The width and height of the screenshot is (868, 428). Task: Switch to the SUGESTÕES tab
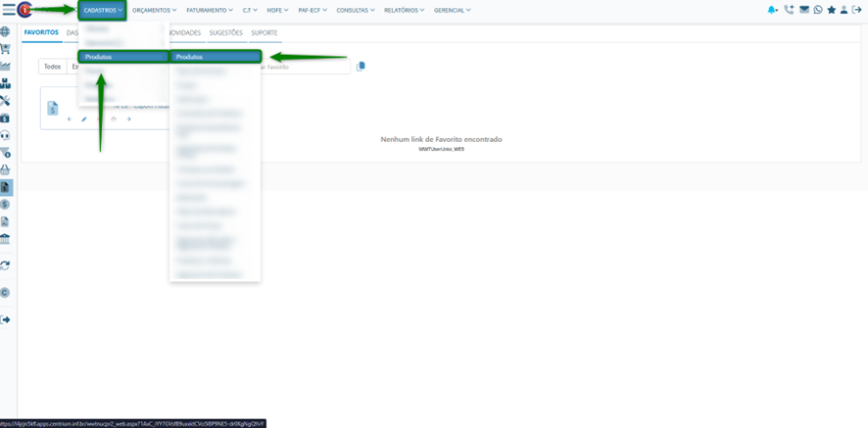click(226, 32)
